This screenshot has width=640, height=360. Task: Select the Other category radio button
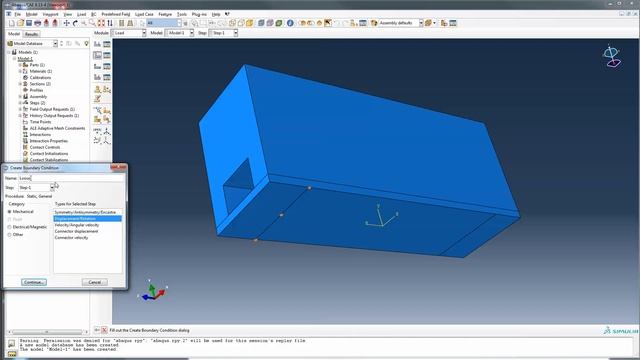click(x=9, y=235)
